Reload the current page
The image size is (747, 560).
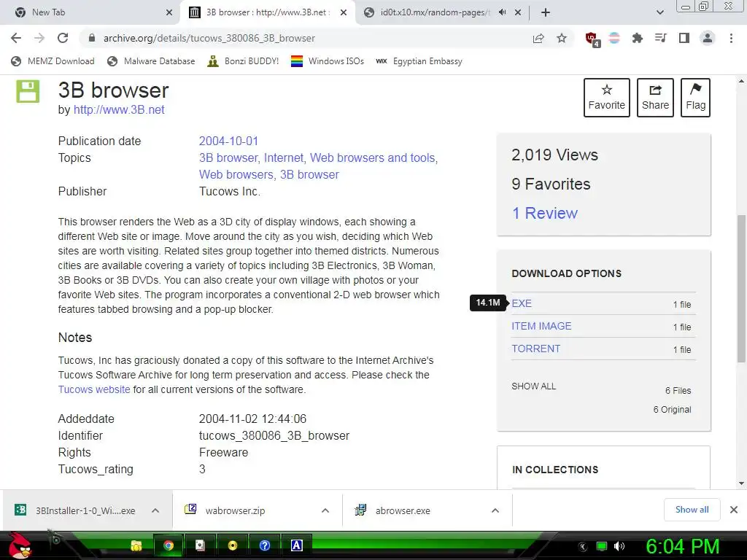tap(63, 38)
